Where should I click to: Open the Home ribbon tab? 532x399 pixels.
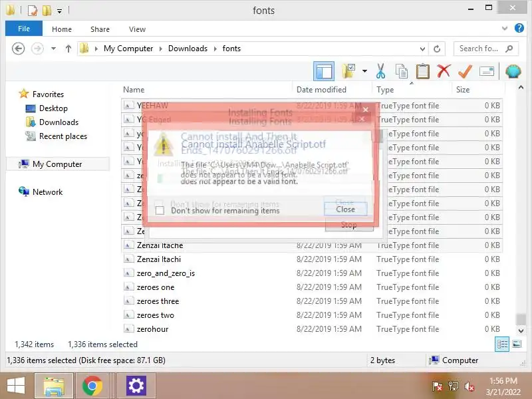tap(62, 29)
